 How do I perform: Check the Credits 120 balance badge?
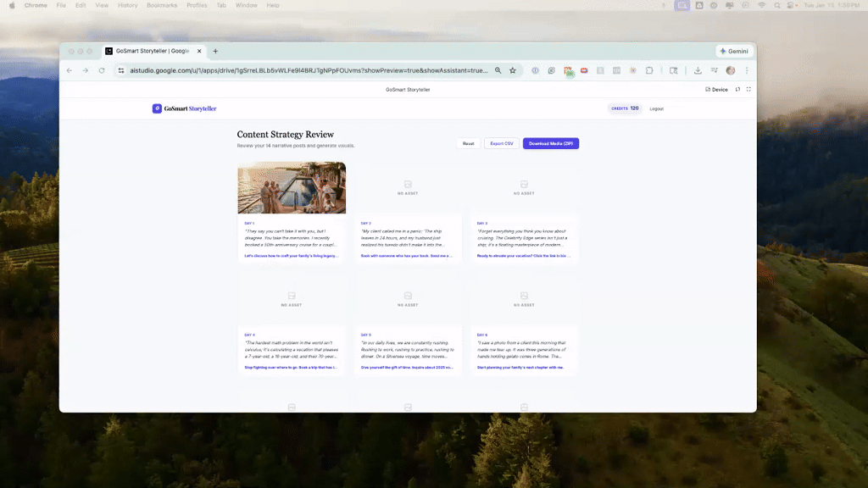click(625, 108)
